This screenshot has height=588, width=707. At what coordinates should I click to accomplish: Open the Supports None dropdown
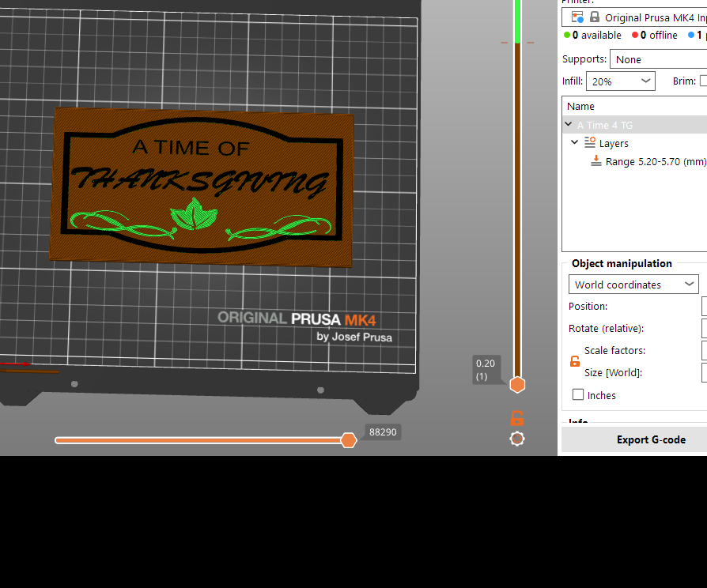click(x=658, y=59)
